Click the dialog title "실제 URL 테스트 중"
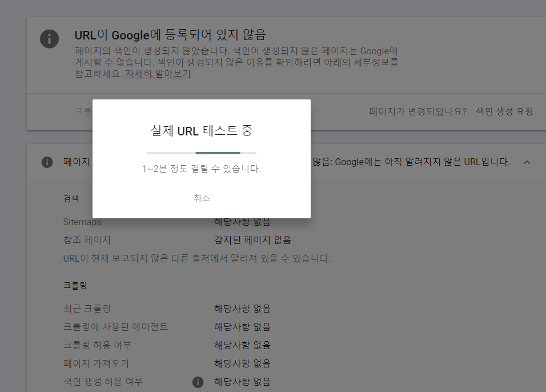Image resolution: width=546 pixels, height=392 pixels. 202,130
